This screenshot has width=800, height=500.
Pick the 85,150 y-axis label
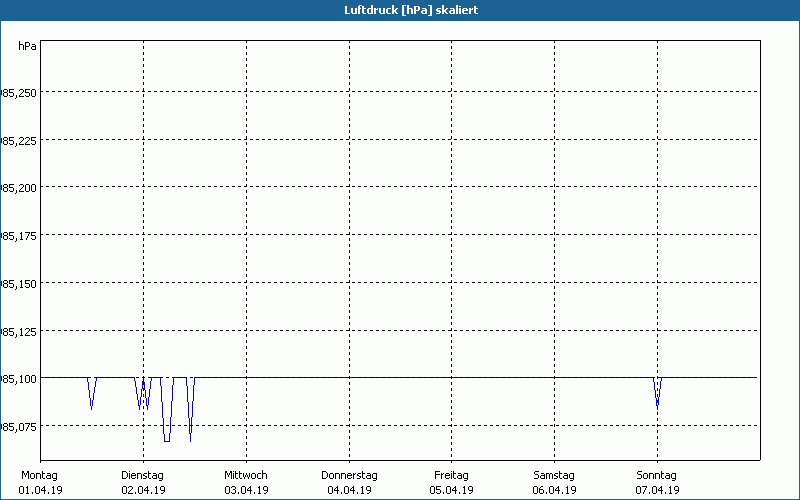19,284
